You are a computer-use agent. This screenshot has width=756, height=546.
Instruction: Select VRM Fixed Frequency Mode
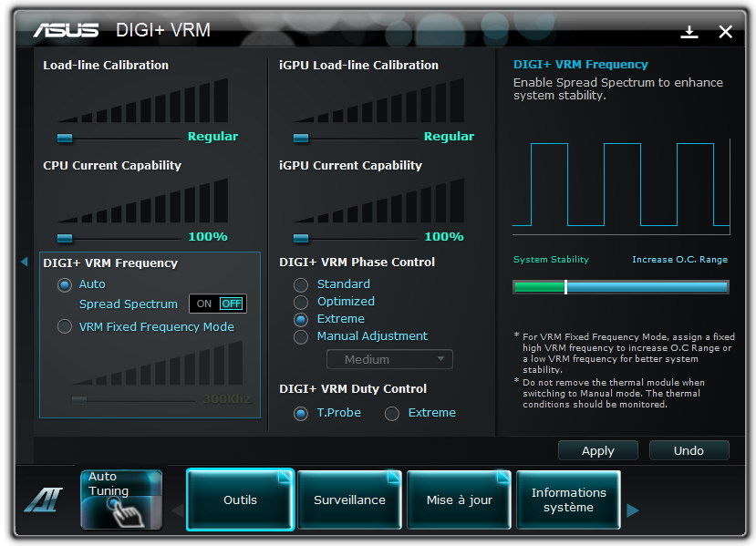coord(65,326)
